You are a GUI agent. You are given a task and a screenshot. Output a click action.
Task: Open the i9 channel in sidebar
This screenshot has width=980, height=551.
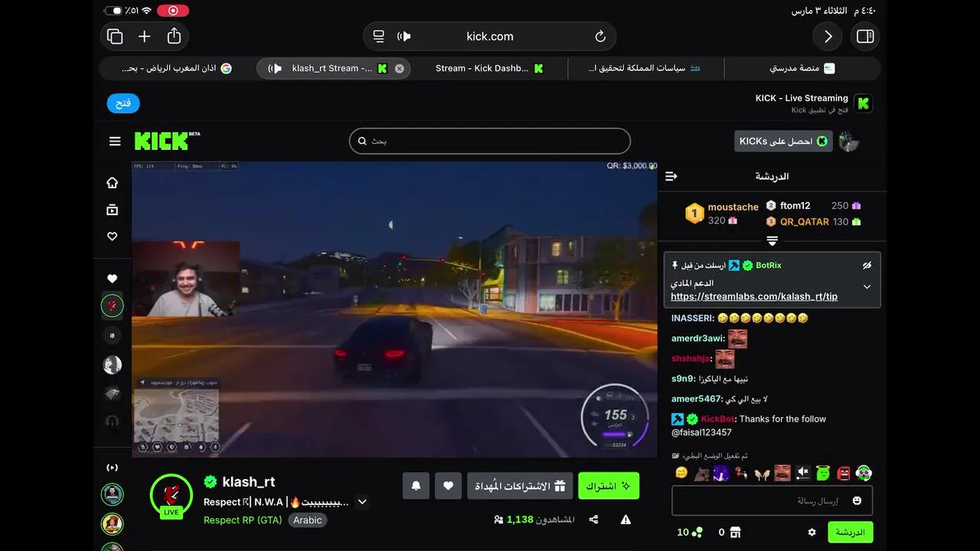(x=113, y=335)
